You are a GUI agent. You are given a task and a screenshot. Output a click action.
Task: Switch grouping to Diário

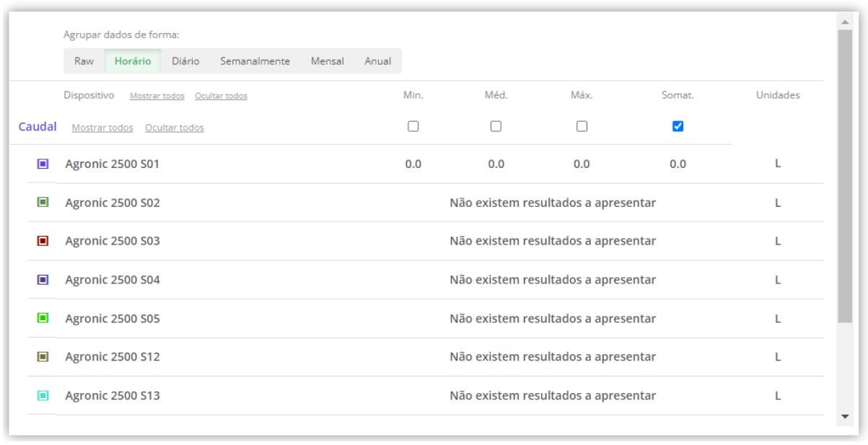(185, 61)
